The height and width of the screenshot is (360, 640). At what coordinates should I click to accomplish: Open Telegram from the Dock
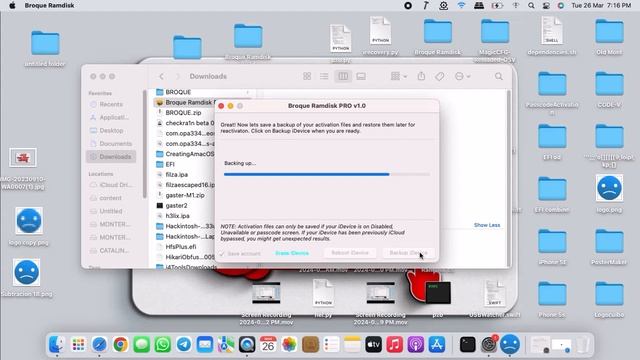(184, 345)
